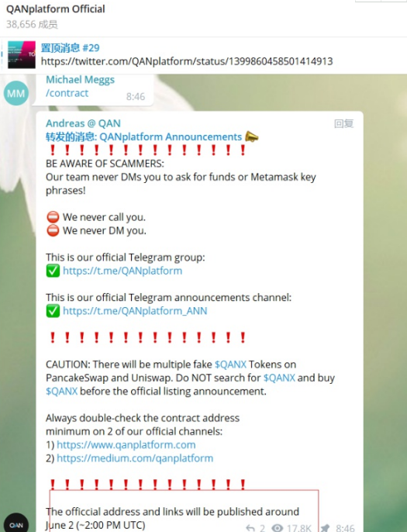Click the Andreas @ QAN sender name
Image resolution: width=407 pixels, height=532 pixels.
pyautogui.click(x=83, y=123)
